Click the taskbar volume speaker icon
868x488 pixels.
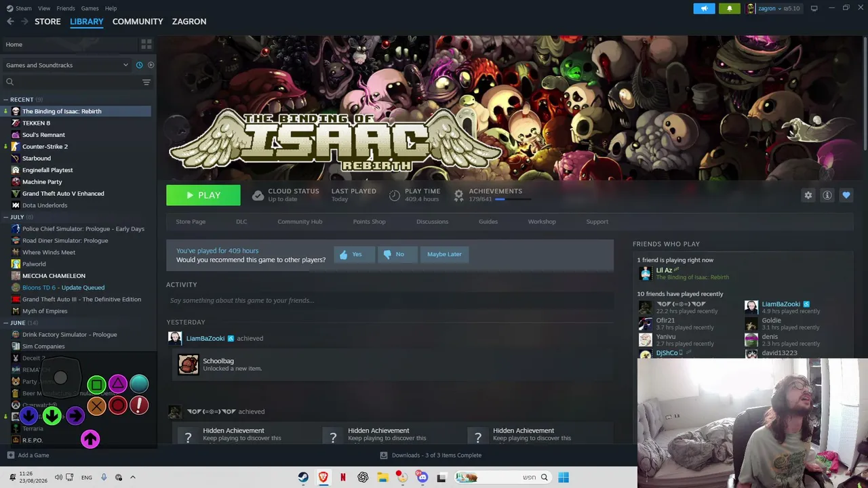(58, 477)
